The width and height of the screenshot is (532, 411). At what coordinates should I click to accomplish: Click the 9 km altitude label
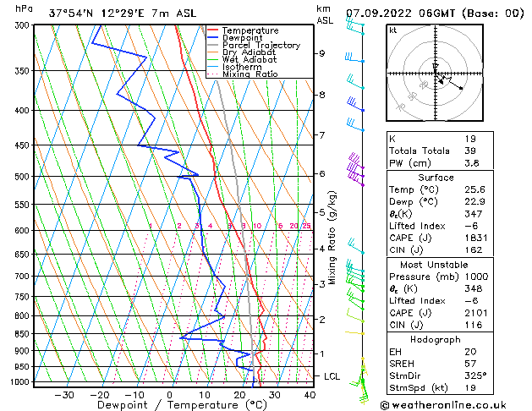321,53
